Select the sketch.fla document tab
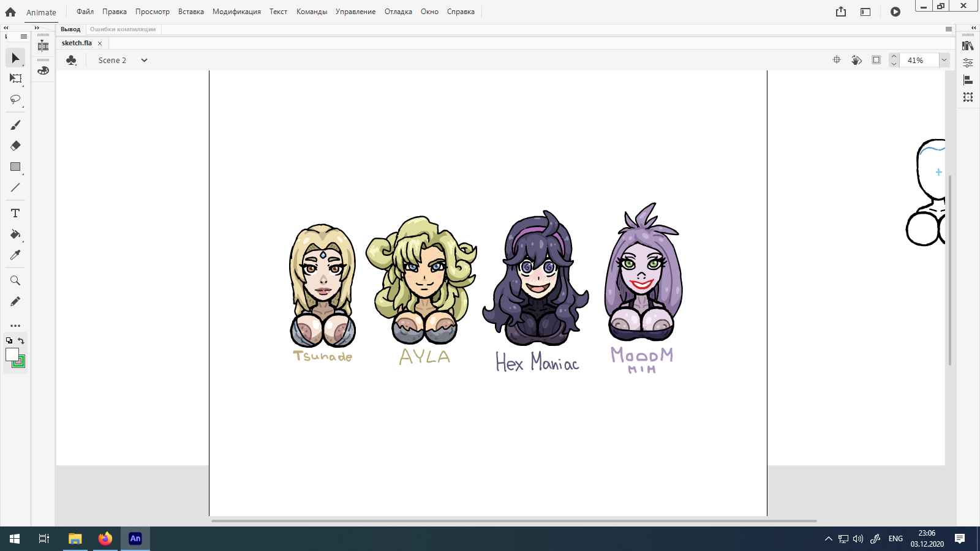Image resolution: width=980 pixels, height=551 pixels. [77, 43]
